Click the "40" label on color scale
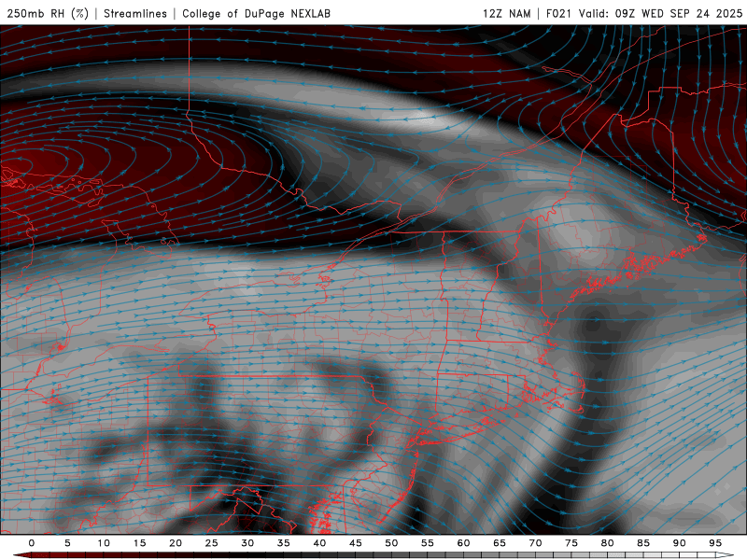This screenshot has width=747, height=560. click(x=319, y=543)
